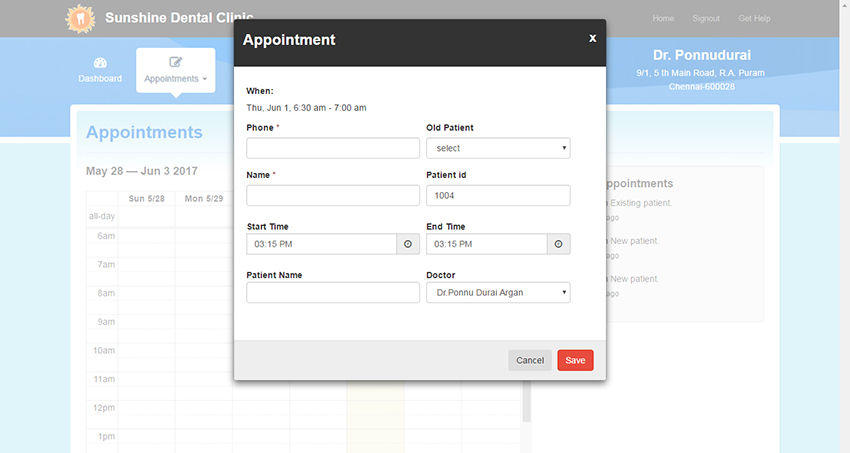Click Signout in the top navigation
This screenshot has width=850, height=453.
point(706,18)
